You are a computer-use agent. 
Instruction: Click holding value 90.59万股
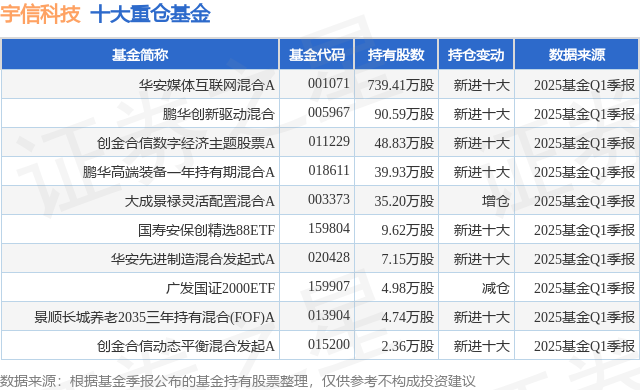[404, 114]
